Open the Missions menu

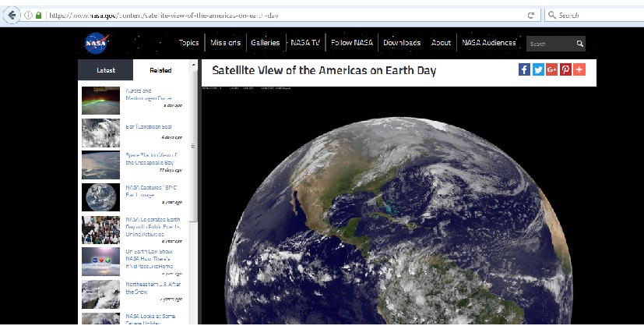click(x=226, y=43)
